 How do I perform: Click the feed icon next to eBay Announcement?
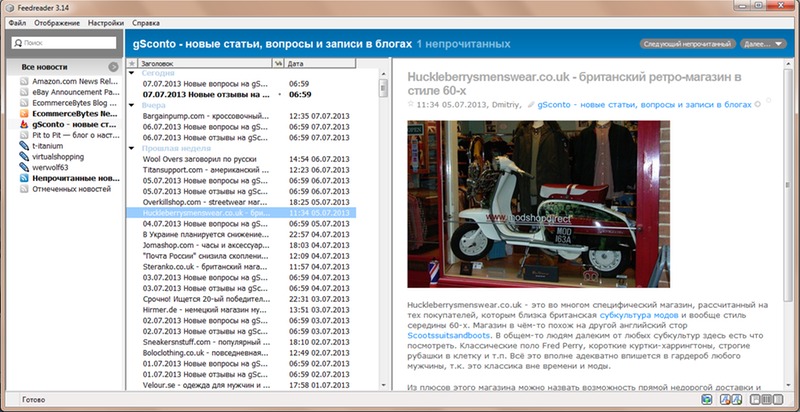24,92
